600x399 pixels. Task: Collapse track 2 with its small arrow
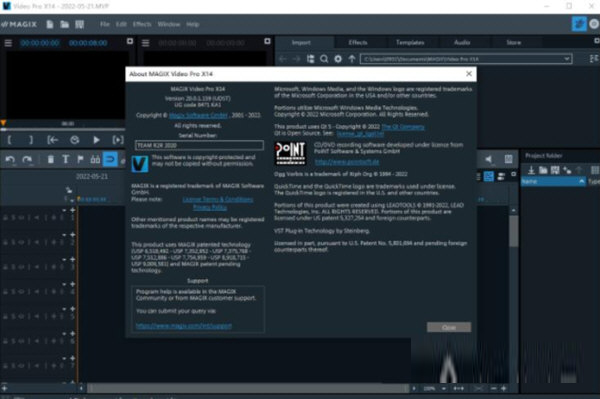point(64,235)
